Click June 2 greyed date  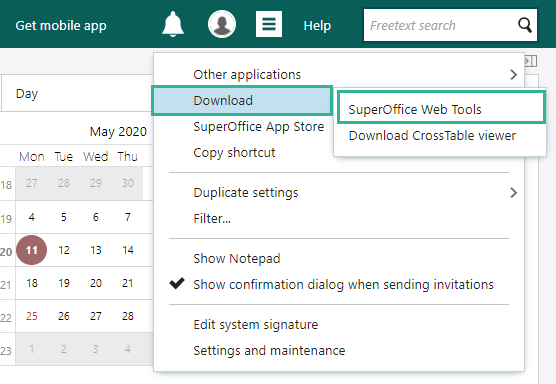tap(64, 349)
